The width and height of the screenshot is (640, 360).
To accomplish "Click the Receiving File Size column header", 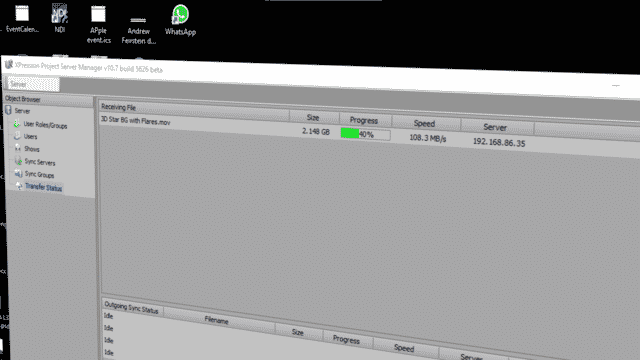I will click(x=313, y=118).
